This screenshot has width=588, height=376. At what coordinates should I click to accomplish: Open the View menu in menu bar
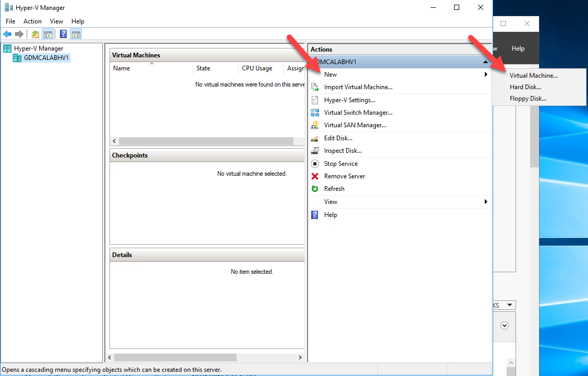(x=57, y=21)
